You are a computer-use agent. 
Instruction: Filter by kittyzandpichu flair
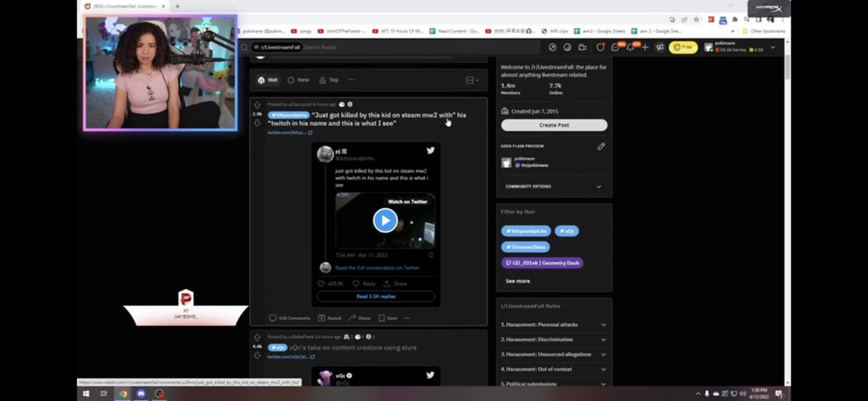[526, 231]
